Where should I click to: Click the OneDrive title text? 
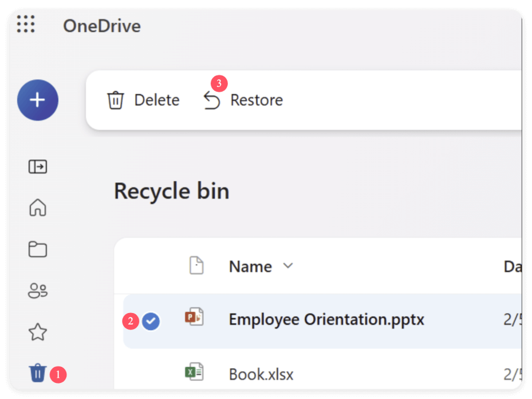point(102,26)
